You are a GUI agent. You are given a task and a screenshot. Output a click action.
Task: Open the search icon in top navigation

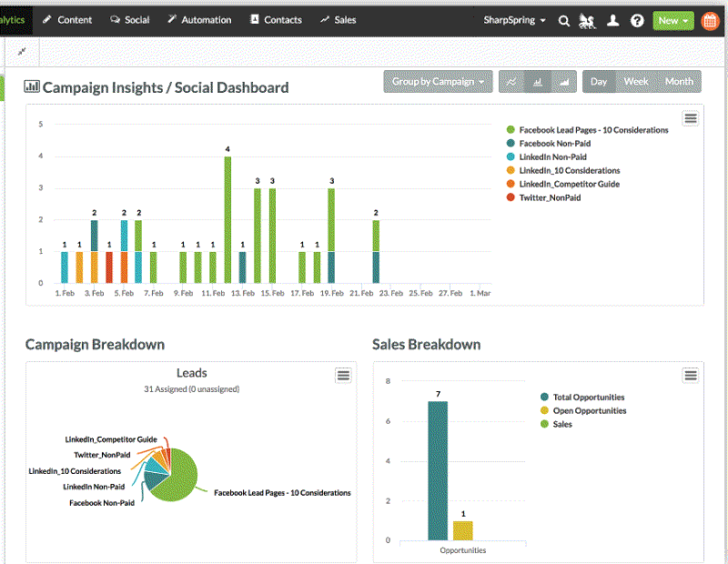click(564, 20)
